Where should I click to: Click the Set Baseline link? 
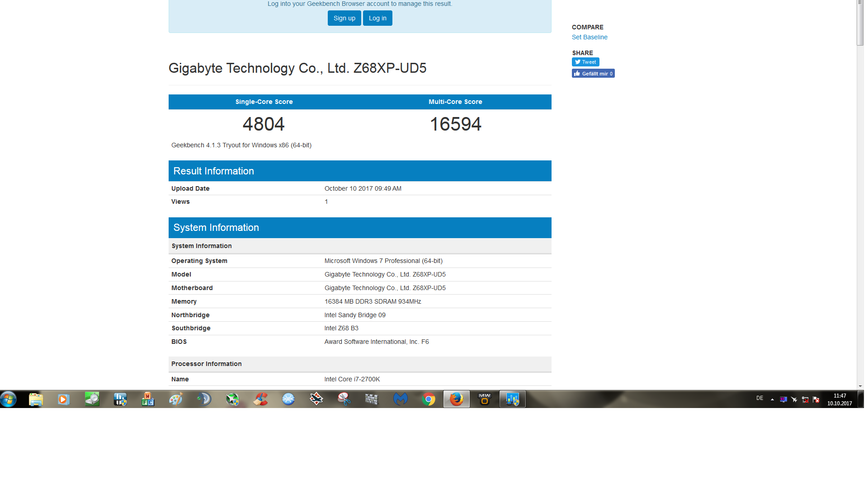(x=590, y=37)
